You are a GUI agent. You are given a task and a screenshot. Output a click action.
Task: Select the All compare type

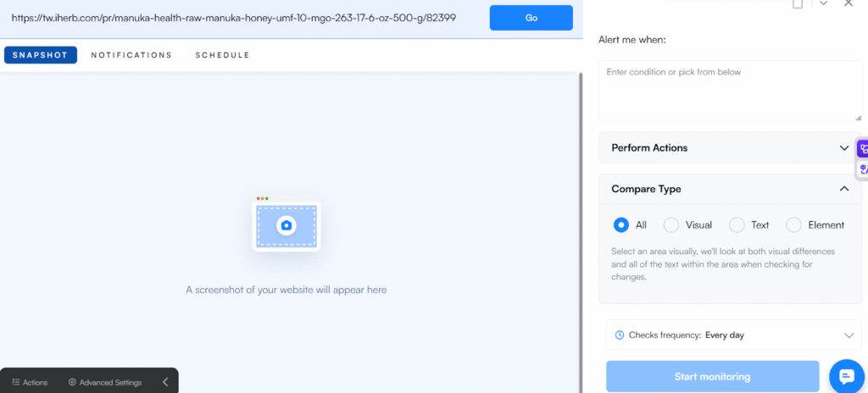click(620, 225)
